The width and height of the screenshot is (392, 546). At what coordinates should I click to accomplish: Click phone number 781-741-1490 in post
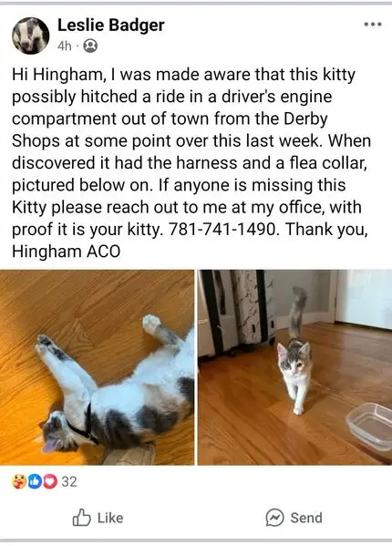coord(223,230)
